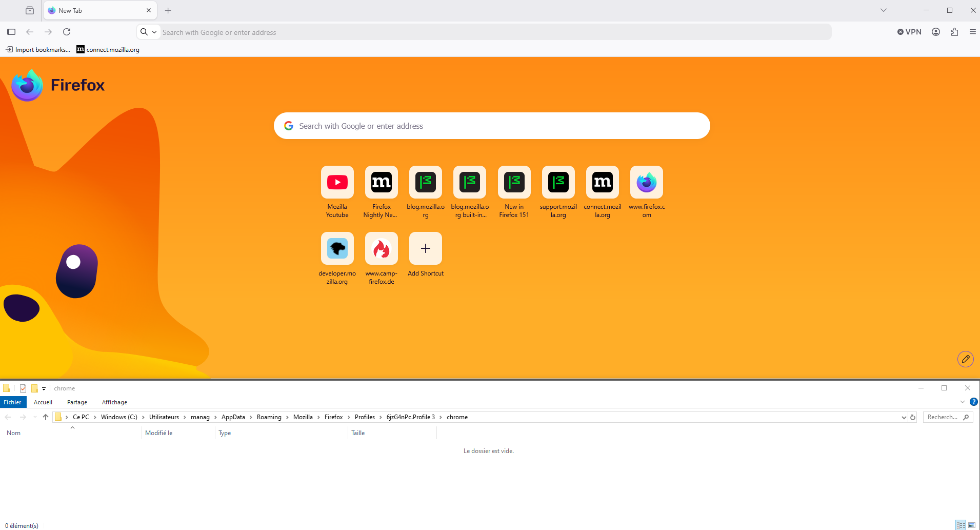Image resolution: width=980 pixels, height=530 pixels.
Task: Sort by the Modifié le column header
Action: click(178, 433)
